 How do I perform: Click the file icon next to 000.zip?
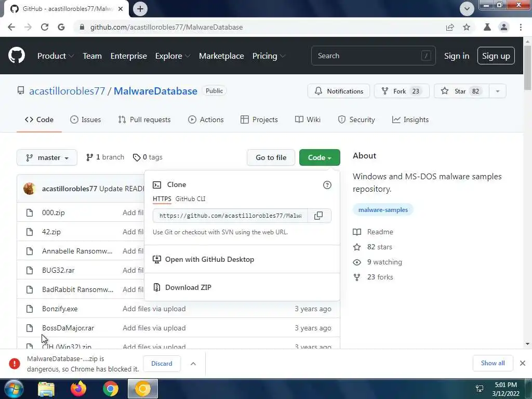(x=30, y=212)
